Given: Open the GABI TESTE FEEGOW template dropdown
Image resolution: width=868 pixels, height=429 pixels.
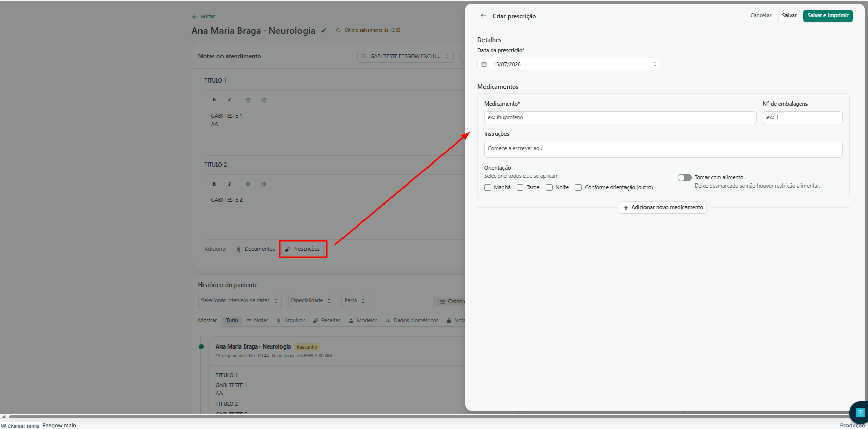Looking at the screenshot, I should [405, 56].
